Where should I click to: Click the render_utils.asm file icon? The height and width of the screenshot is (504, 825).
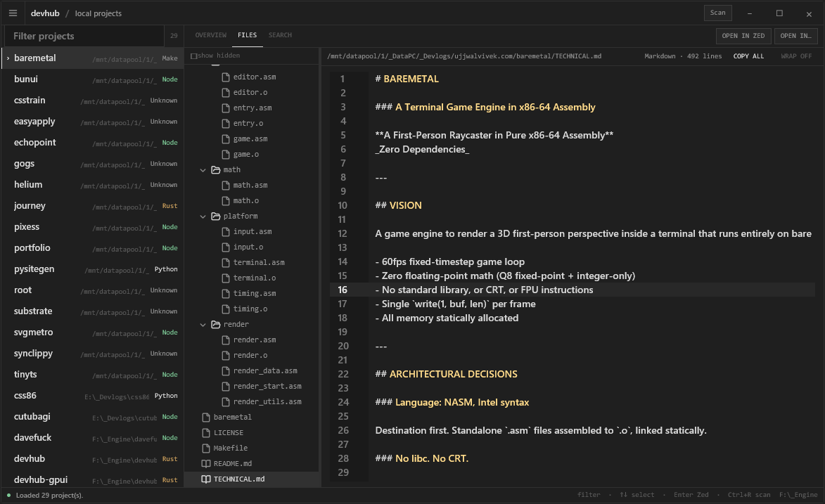coord(226,402)
